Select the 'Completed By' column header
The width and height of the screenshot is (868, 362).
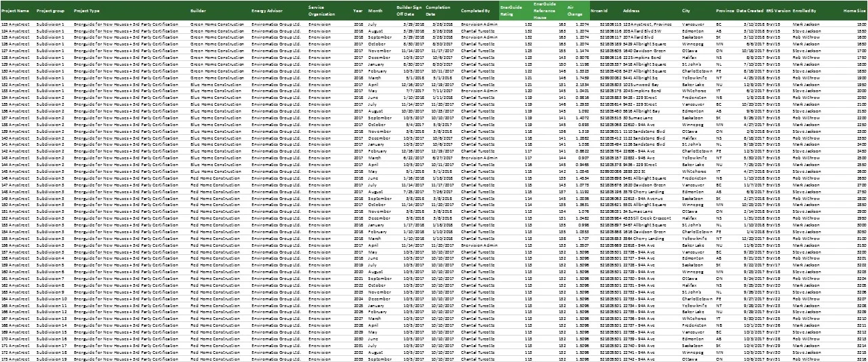click(x=475, y=12)
